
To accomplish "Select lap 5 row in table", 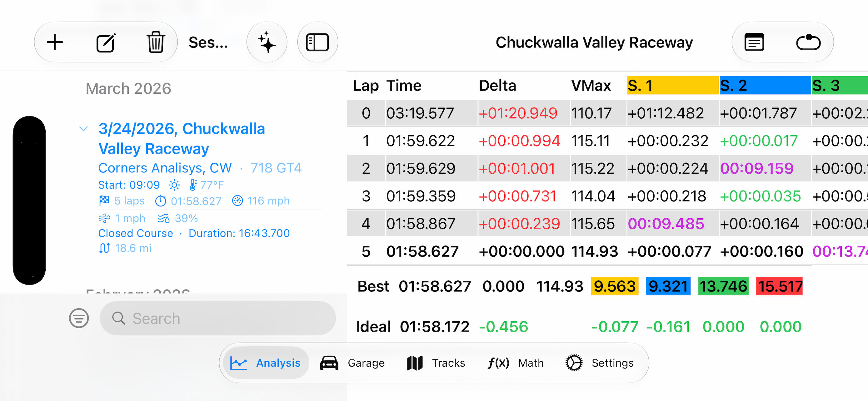I will click(x=607, y=251).
